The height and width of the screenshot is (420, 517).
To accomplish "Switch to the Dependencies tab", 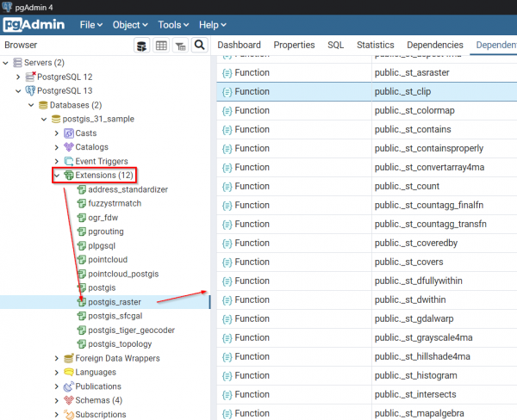I will 435,45.
